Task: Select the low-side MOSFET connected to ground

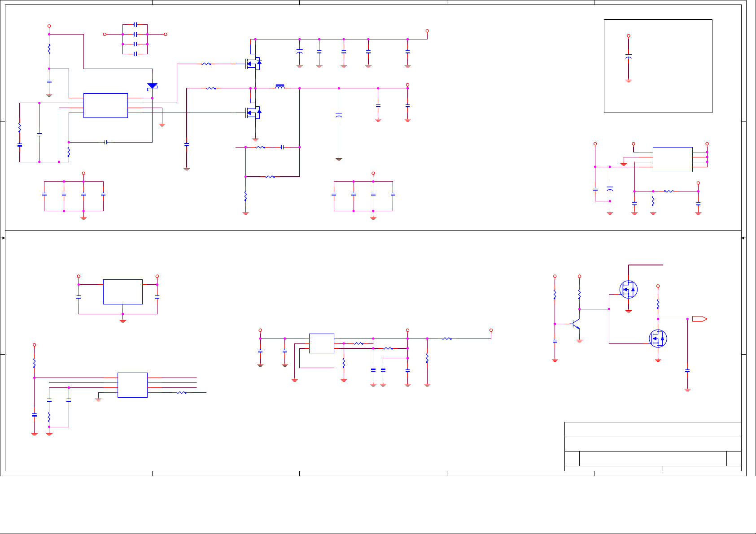Action: coord(253,113)
